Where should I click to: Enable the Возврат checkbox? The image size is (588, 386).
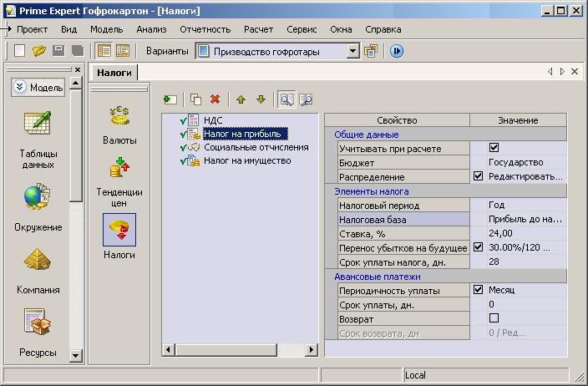[x=494, y=317]
